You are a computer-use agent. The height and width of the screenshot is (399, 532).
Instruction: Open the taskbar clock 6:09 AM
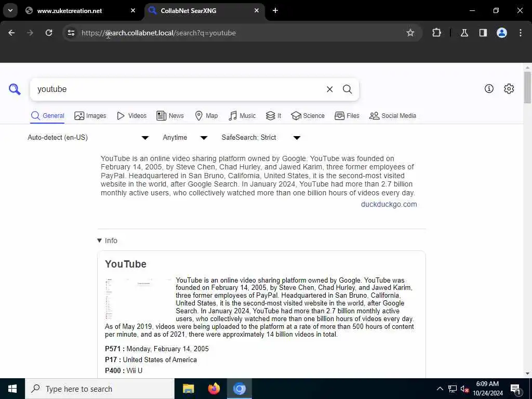click(487, 389)
